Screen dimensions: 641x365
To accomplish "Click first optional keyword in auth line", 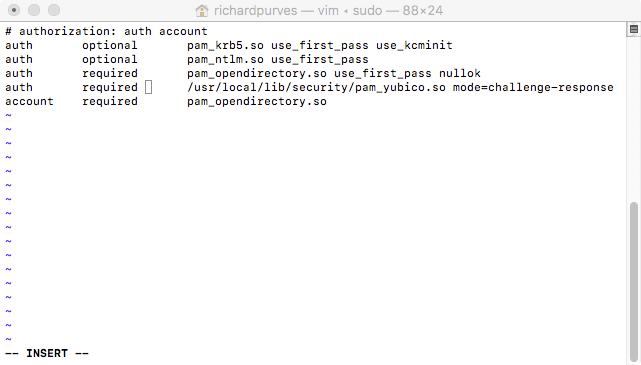I will tap(110, 46).
